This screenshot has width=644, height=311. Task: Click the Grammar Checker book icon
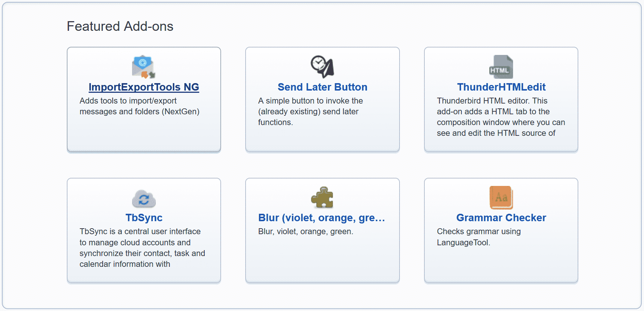point(501,198)
